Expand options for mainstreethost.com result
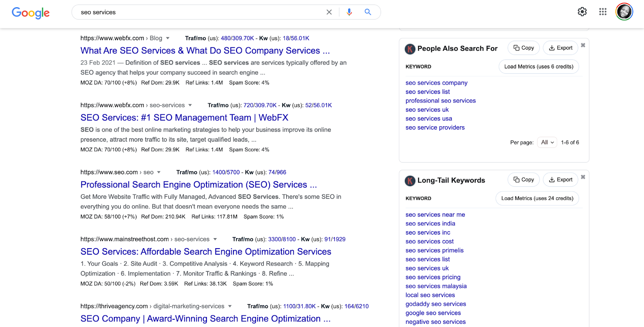644x327 pixels. 215,239
